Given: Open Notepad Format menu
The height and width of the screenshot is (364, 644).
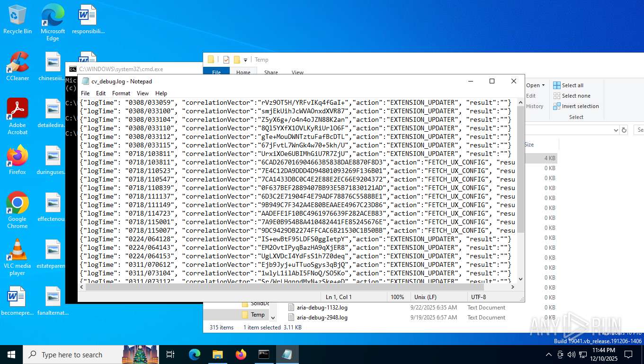Looking at the screenshot, I should [x=121, y=93].
